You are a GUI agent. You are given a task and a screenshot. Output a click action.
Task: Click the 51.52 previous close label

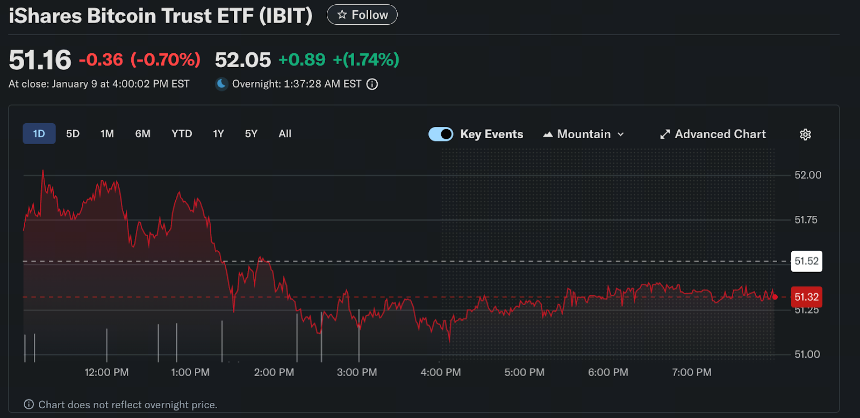(x=806, y=261)
